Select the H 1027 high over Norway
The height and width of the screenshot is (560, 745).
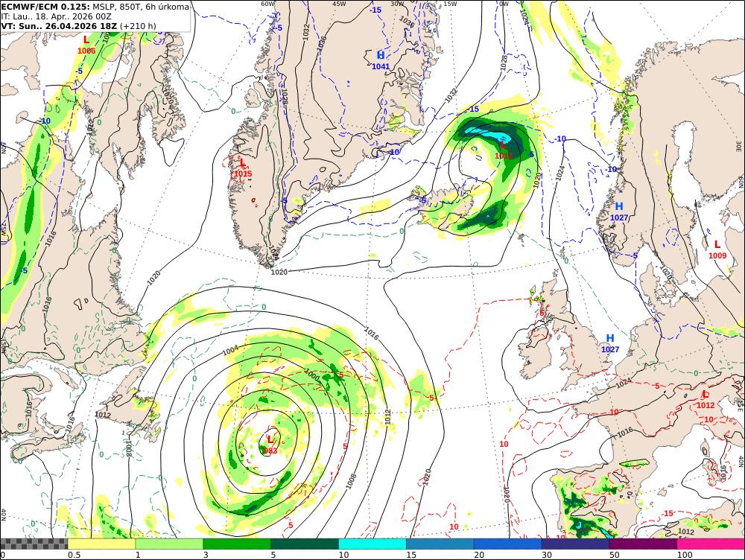coord(619,211)
